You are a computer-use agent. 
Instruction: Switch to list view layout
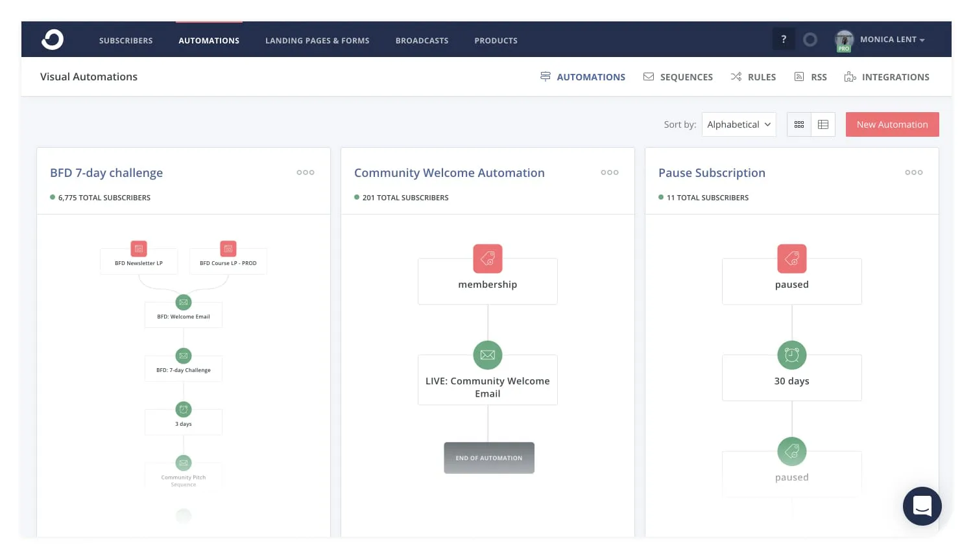pos(823,124)
